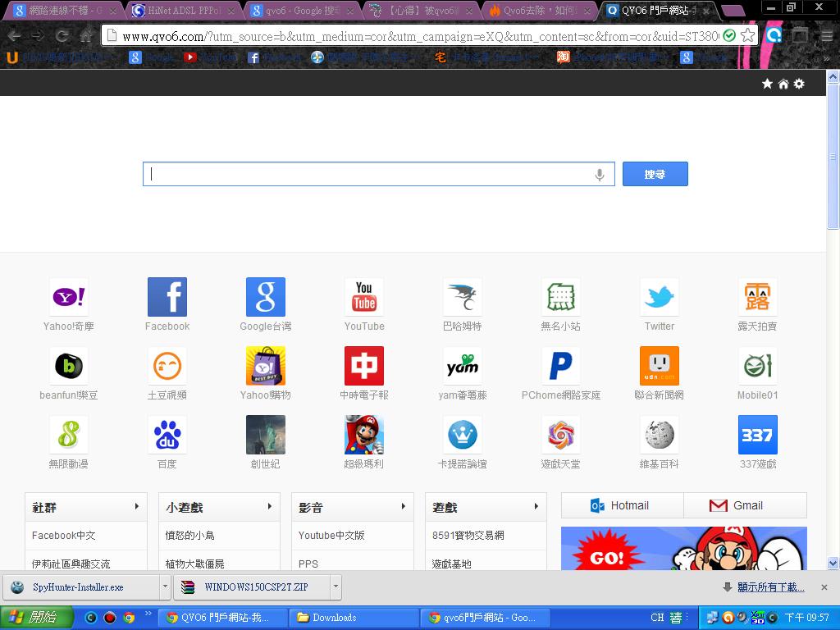Open the SpyHunter-Installer.exe download dropdown arrow
Image resolution: width=840 pixels, height=630 pixels.
click(x=165, y=587)
